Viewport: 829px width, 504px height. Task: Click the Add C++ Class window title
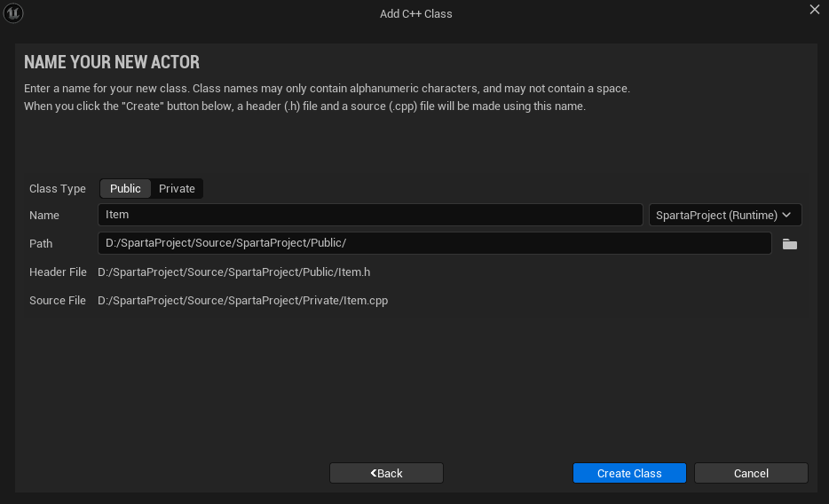(x=415, y=13)
